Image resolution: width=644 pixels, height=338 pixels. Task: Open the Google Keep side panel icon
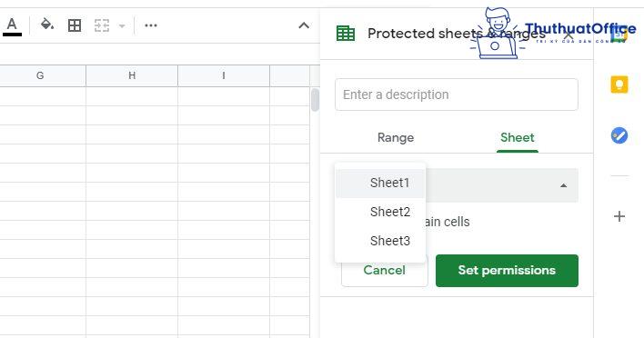tap(619, 84)
